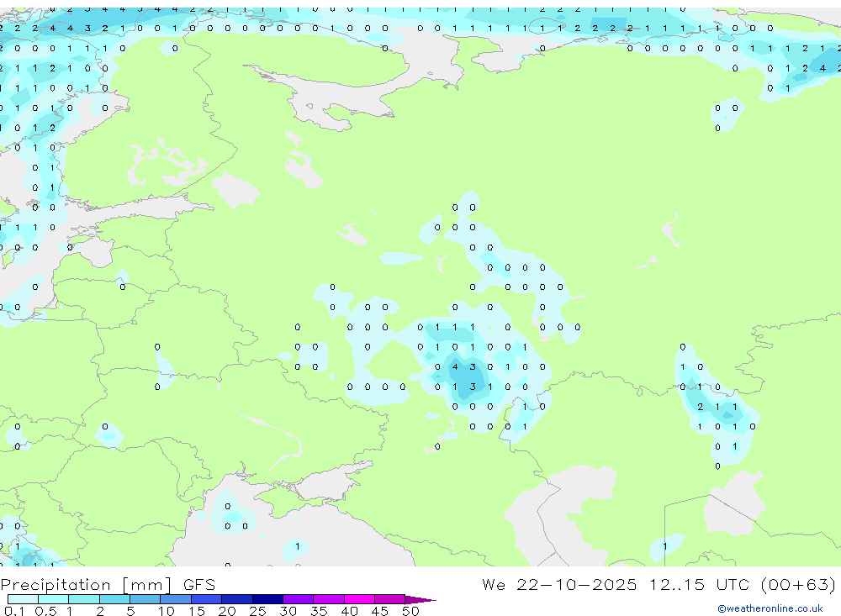Click the '(00+63)' forecast offset label

click(x=798, y=584)
